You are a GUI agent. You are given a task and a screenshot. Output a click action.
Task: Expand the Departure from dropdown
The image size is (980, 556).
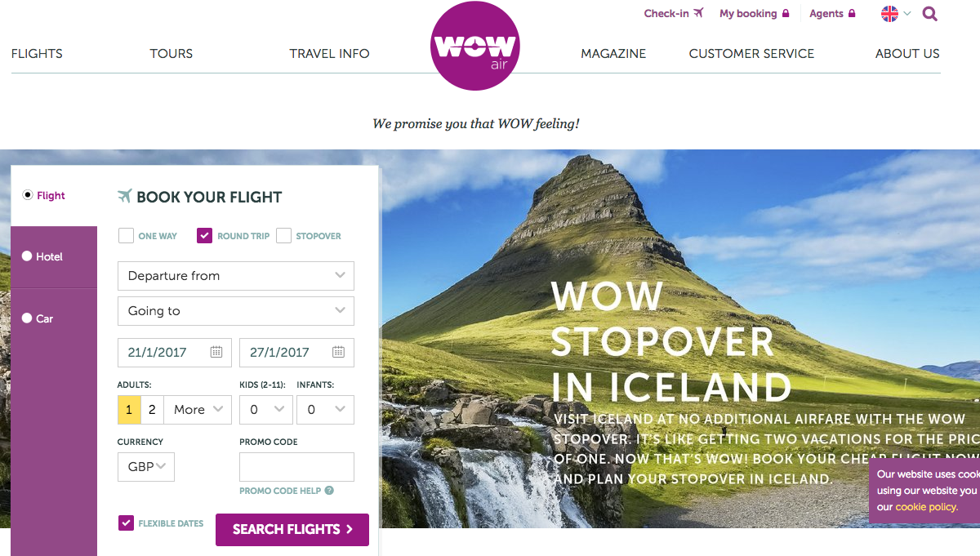click(236, 276)
